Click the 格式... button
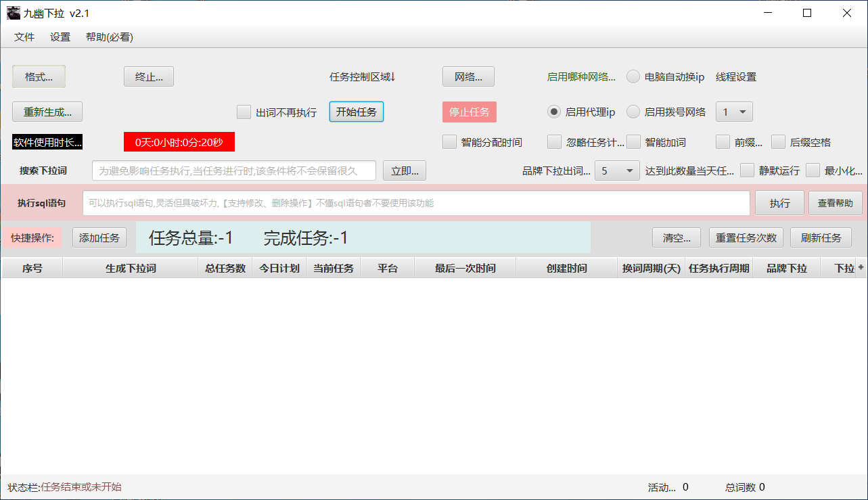The height and width of the screenshot is (500, 868). pos(39,76)
